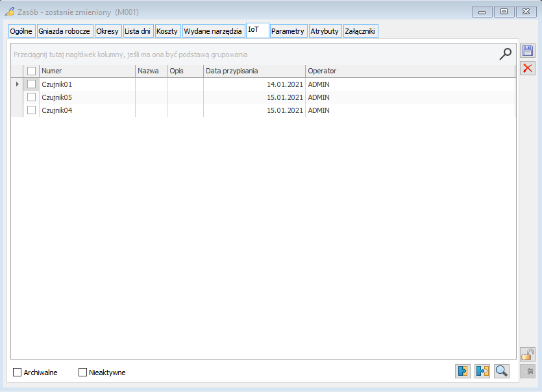Enable the Nieaktywne checkbox

point(82,373)
